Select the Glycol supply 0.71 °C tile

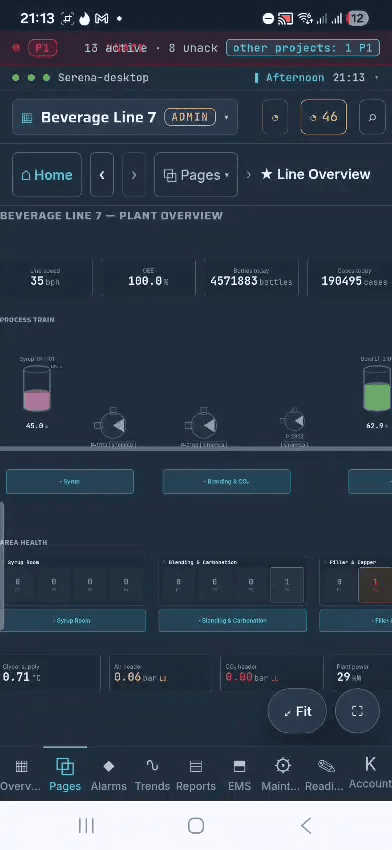(50, 673)
